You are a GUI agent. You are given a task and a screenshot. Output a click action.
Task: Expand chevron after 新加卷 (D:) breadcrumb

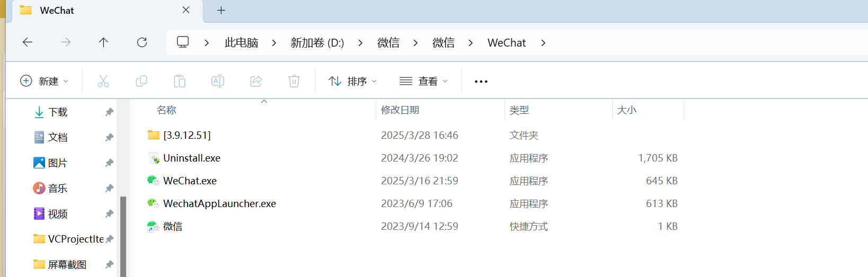tap(360, 42)
